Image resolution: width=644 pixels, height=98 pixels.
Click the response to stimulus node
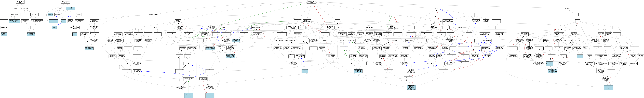[178, 21]
